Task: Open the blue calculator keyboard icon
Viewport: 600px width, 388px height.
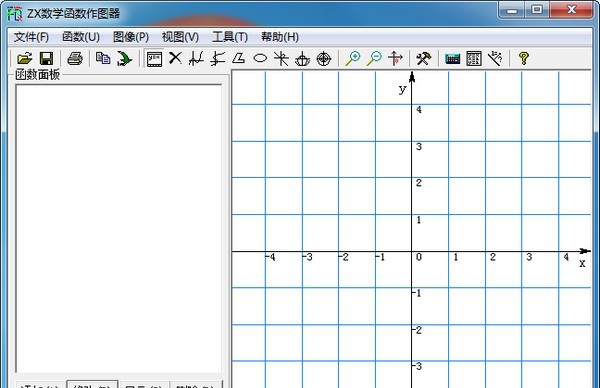Action: [x=453, y=59]
